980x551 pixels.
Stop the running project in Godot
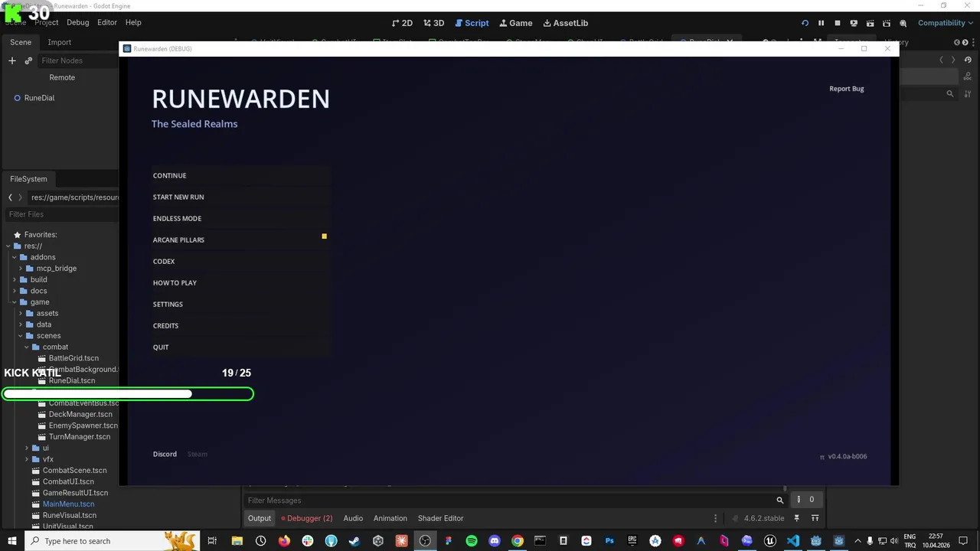(838, 23)
